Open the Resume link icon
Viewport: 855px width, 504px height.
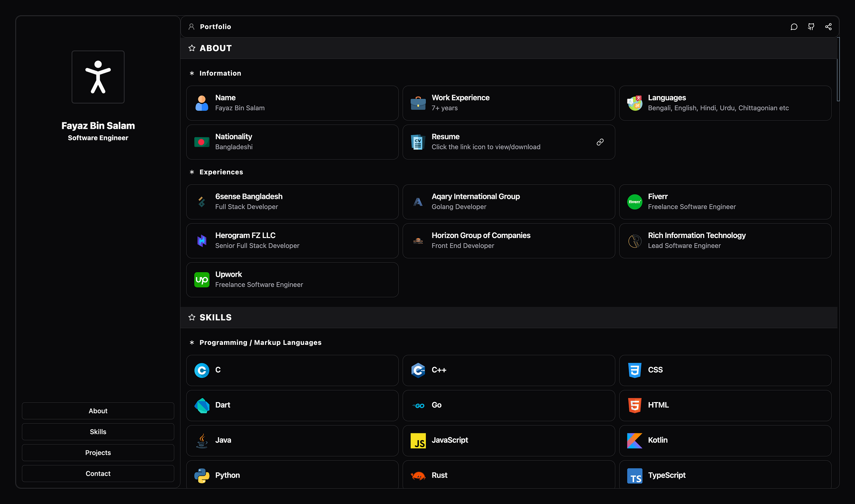tap(600, 142)
